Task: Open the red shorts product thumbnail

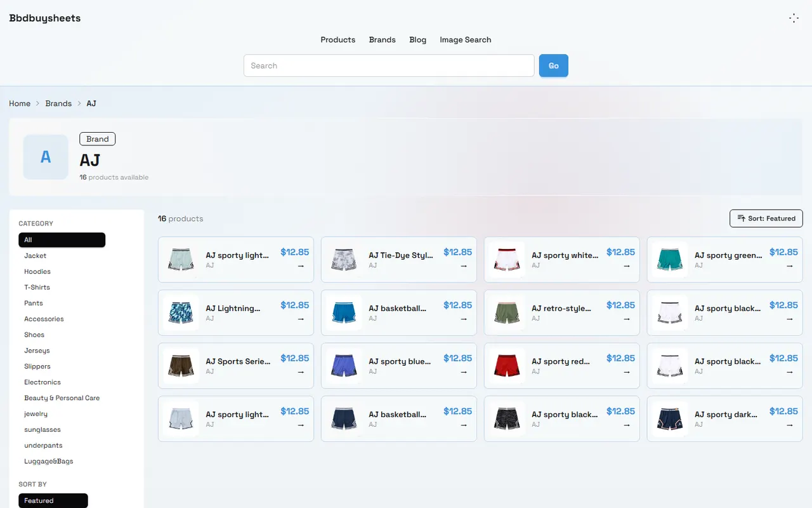Action: [x=507, y=366]
